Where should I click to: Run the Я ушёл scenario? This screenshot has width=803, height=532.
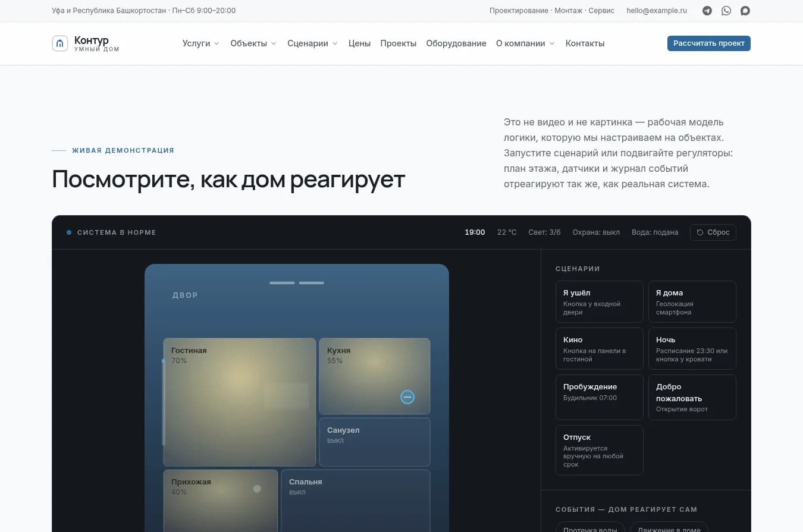click(x=600, y=302)
